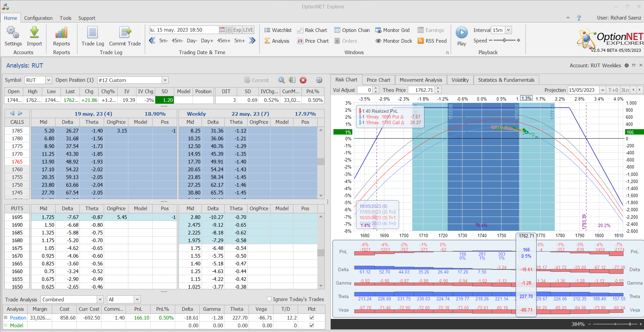Viewport: 644px width, 332px height.
Task: Adjust the playback Speed slider
Action: tap(504, 40)
